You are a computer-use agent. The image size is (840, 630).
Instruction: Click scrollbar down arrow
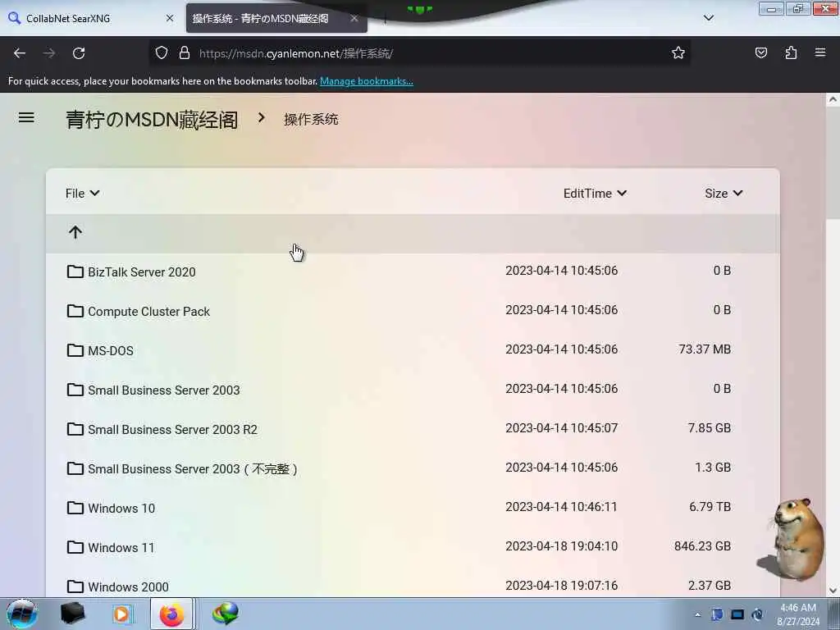coord(833,591)
